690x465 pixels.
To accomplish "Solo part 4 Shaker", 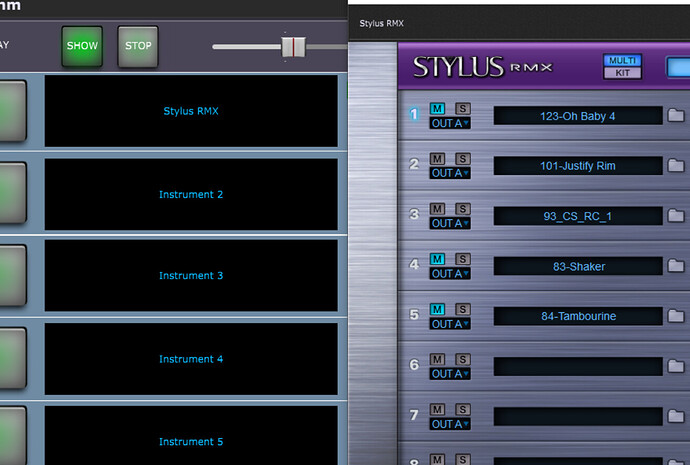I will pyautogui.click(x=462, y=259).
